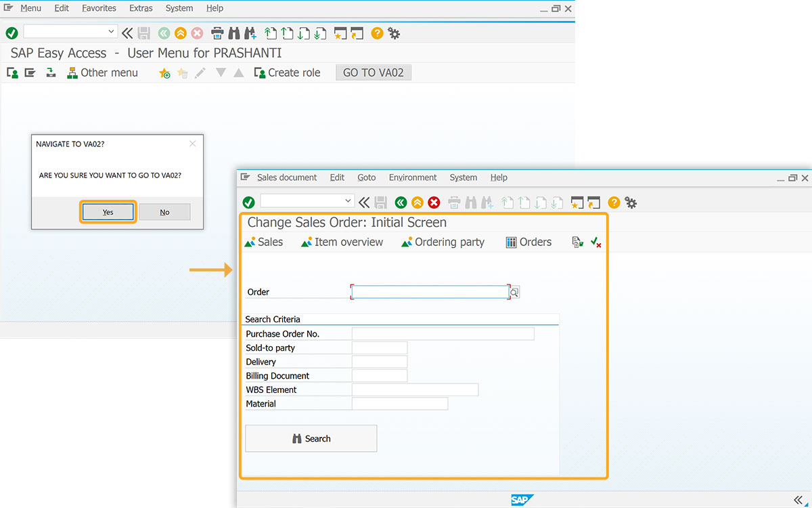Click the Sales button
Screen dimensions: 812x508
click(264, 242)
